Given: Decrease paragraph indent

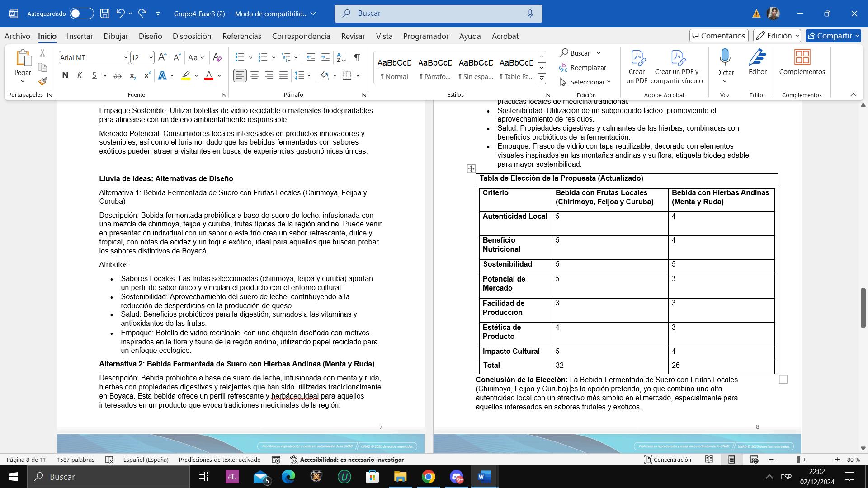Looking at the screenshot, I should point(311,57).
